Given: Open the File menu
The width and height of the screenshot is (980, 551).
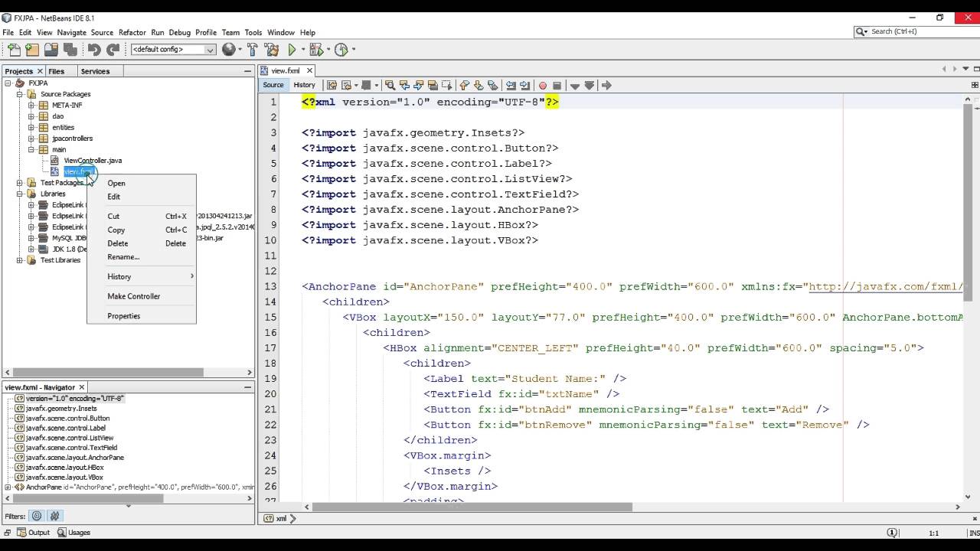Looking at the screenshot, I should point(8,32).
